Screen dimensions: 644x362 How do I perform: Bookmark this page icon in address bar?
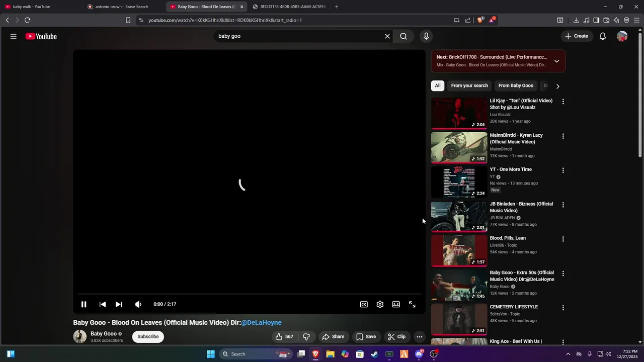point(128,20)
